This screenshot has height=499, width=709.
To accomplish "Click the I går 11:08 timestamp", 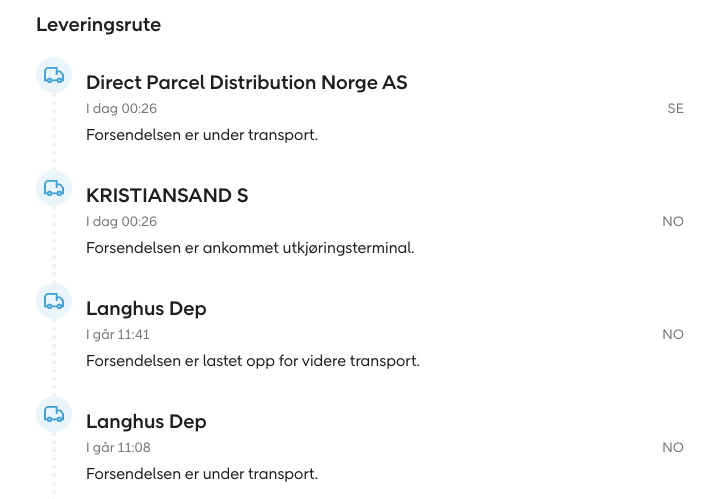I will pos(118,447).
